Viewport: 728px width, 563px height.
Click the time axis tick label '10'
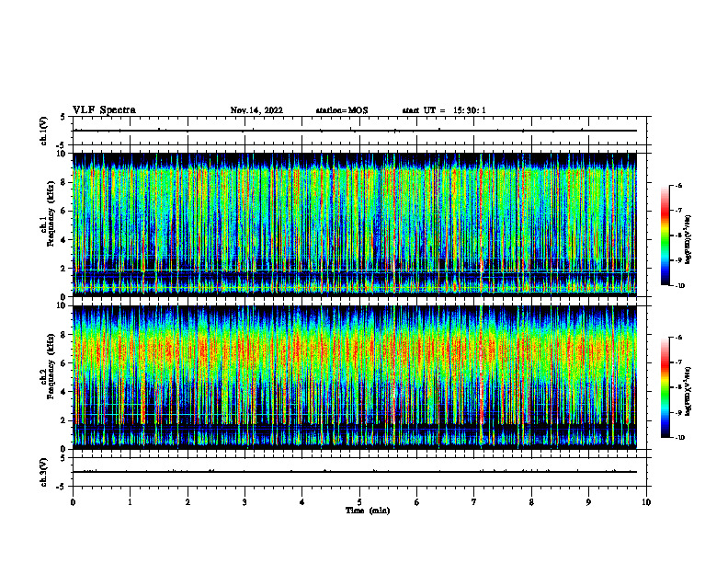coord(646,502)
